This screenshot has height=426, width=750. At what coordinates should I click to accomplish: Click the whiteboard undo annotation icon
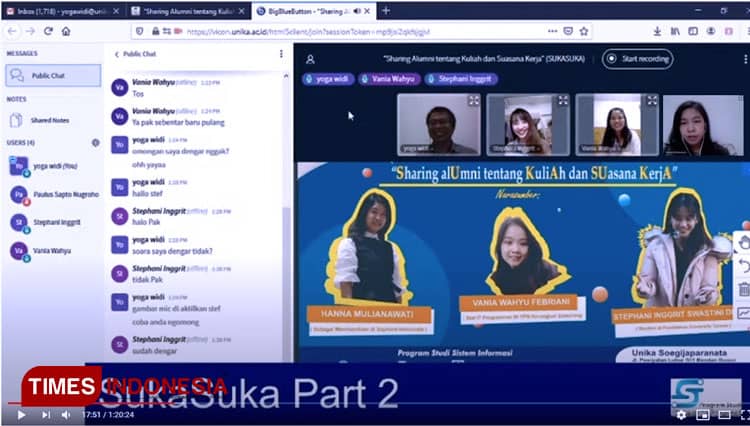(744, 265)
